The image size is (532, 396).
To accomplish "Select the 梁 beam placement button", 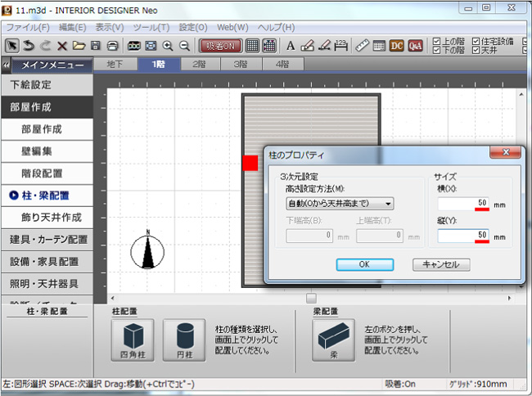I will tap(333, 341).
